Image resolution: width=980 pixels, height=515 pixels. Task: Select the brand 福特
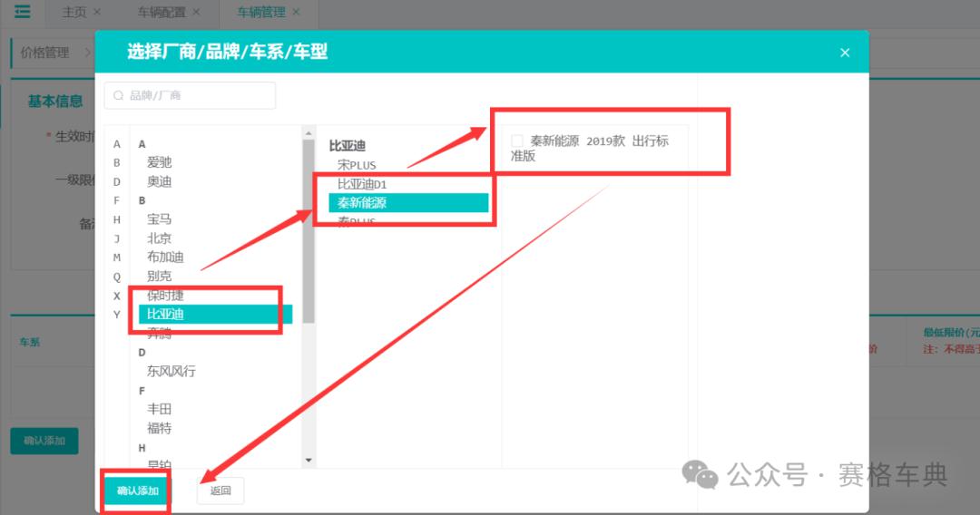(x=160, y=428)
